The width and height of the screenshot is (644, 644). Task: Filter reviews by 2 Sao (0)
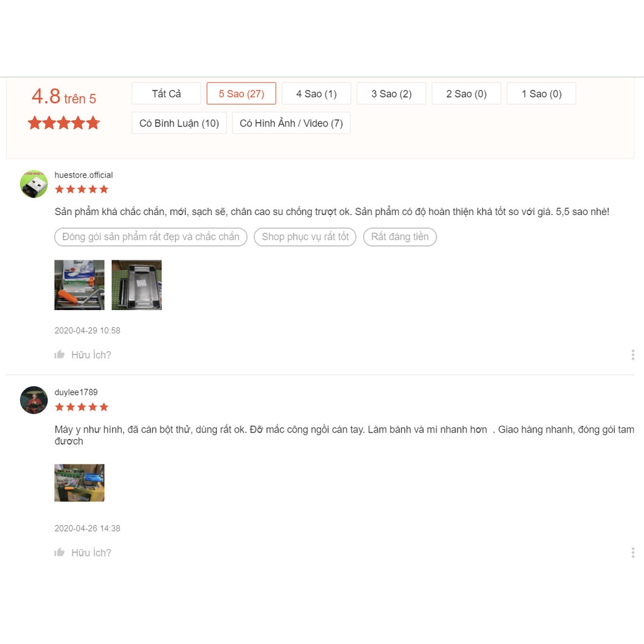click(467, 94)
